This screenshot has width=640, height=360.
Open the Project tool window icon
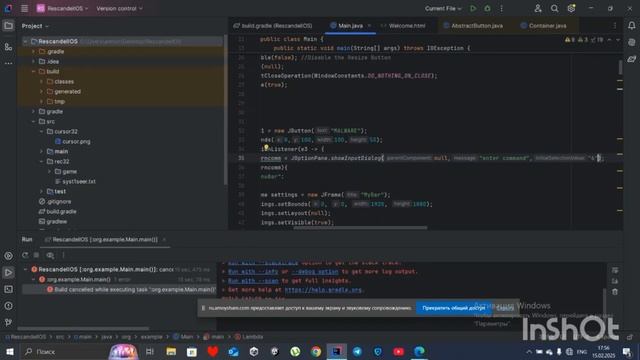8,26
